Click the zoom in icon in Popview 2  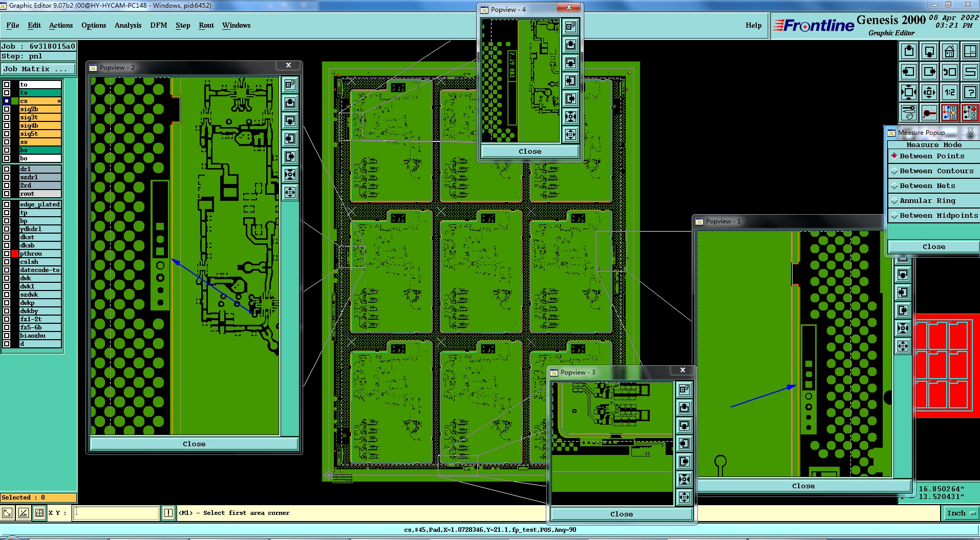(x=290, y=174)
